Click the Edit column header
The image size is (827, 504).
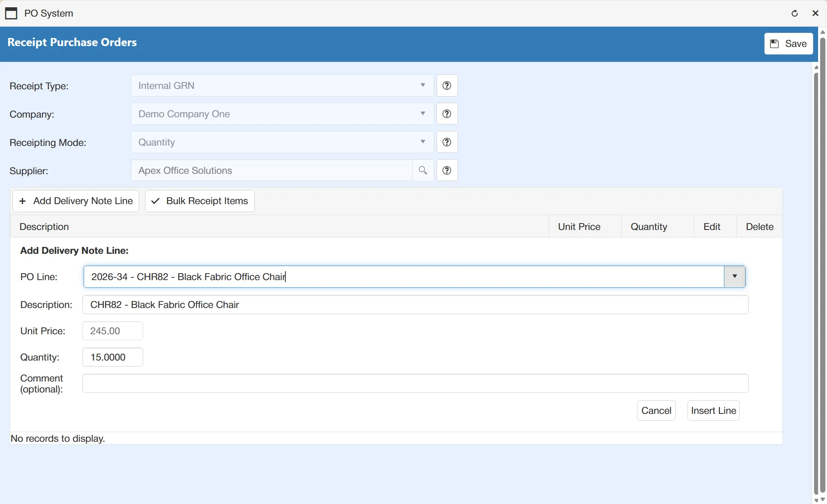pyautogui.click(x=715, y=227)
